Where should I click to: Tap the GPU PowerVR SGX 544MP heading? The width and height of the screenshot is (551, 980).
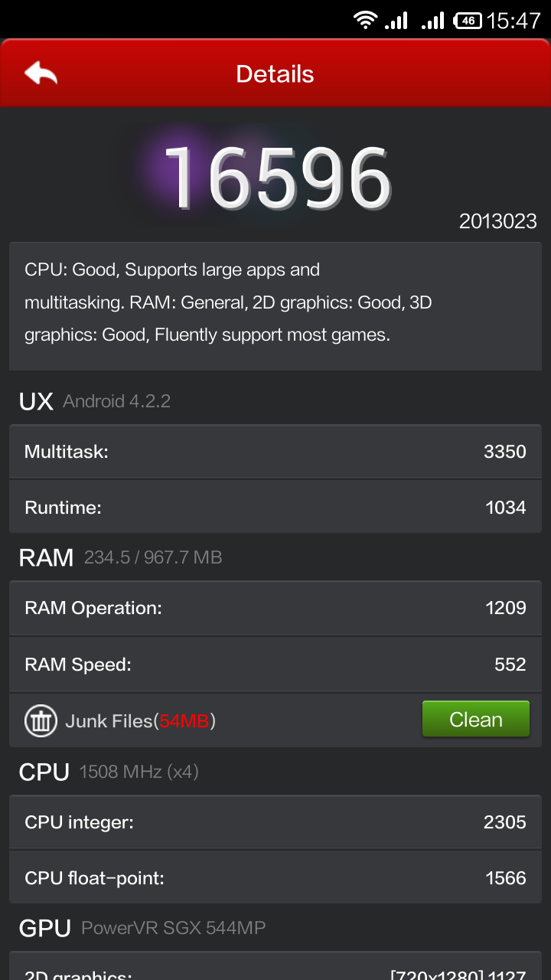click(142, 929)
